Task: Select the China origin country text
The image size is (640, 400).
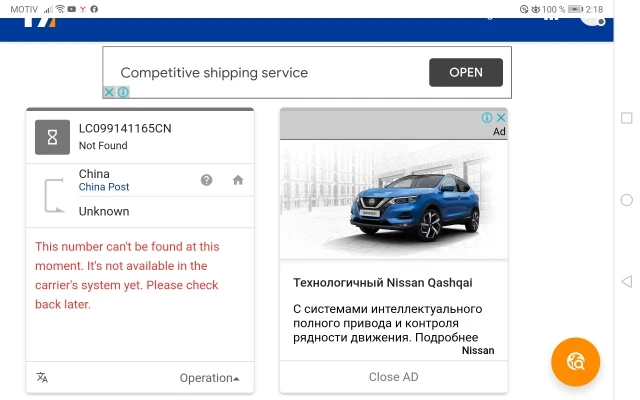Action: pos(94,174)
